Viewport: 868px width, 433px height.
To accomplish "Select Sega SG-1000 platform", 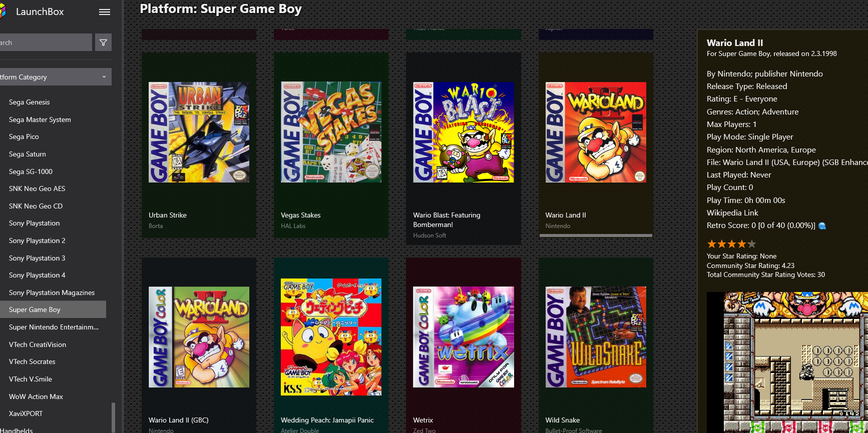I will (31, 171).
